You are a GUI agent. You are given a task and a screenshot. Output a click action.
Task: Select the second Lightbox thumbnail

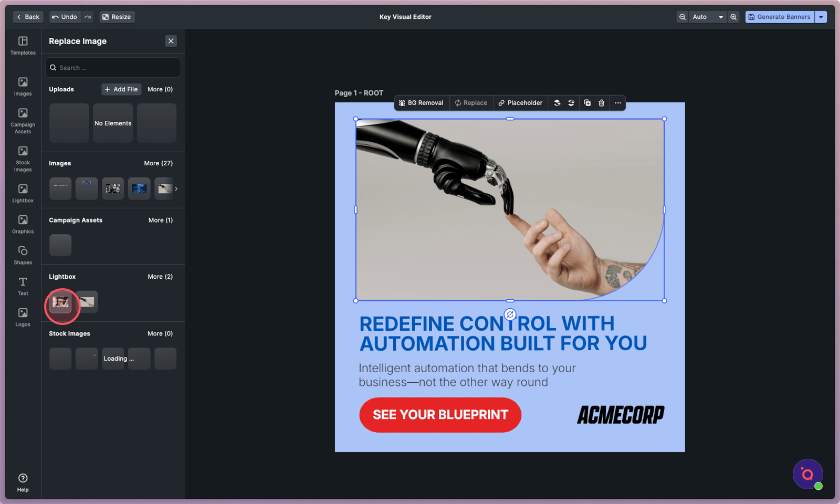pyautogui.click(x=87, y=302)
